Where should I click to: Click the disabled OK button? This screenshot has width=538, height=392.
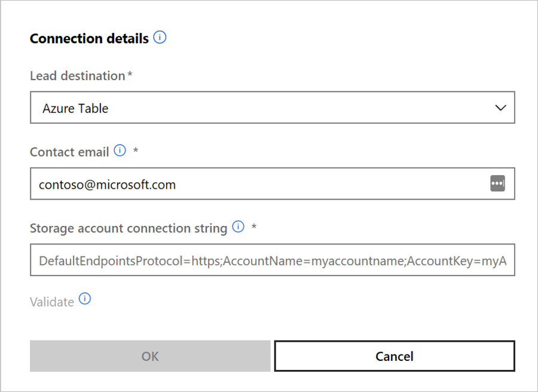pos(149,356)
